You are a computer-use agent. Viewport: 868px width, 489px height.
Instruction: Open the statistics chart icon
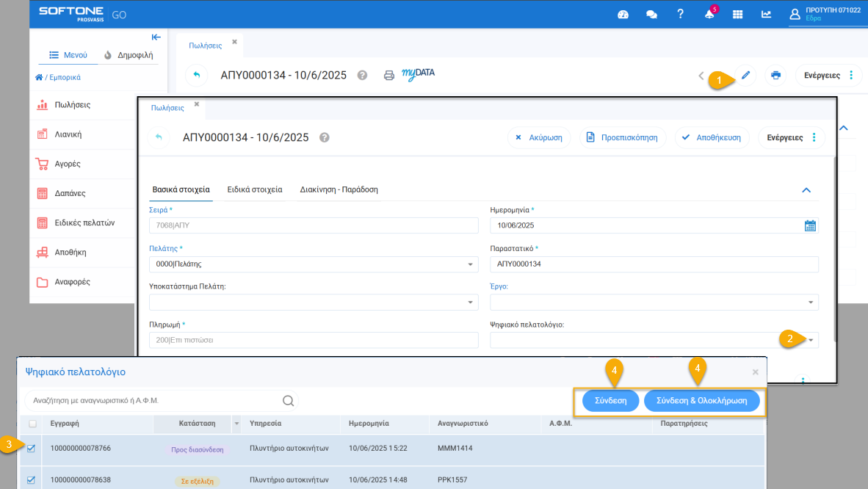(766, 14)
